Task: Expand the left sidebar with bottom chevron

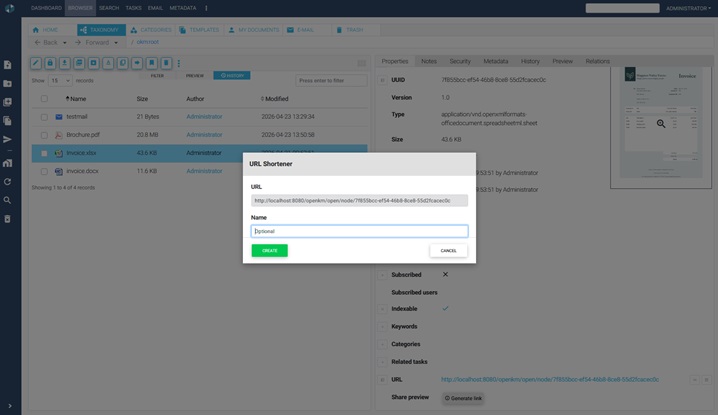Action: pyautogui.click(x=10, y=406)
